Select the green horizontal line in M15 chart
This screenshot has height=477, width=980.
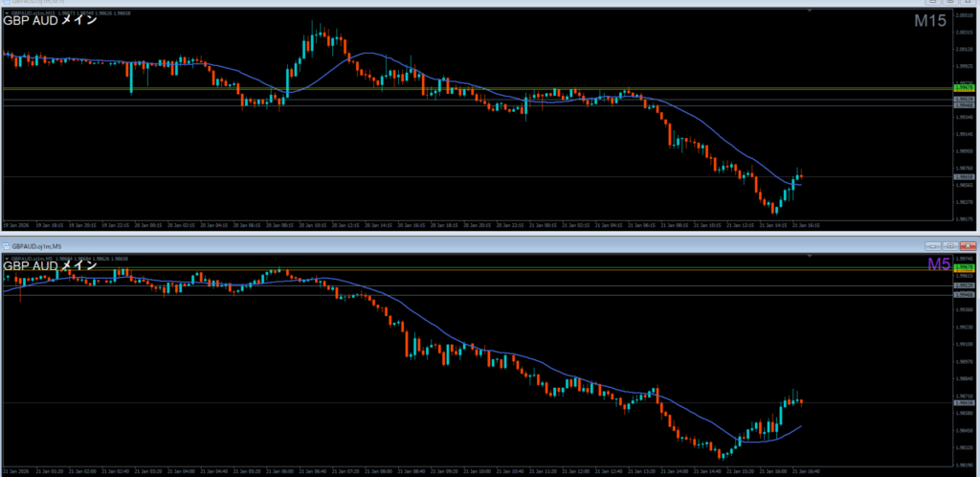[x=383, y=88]
